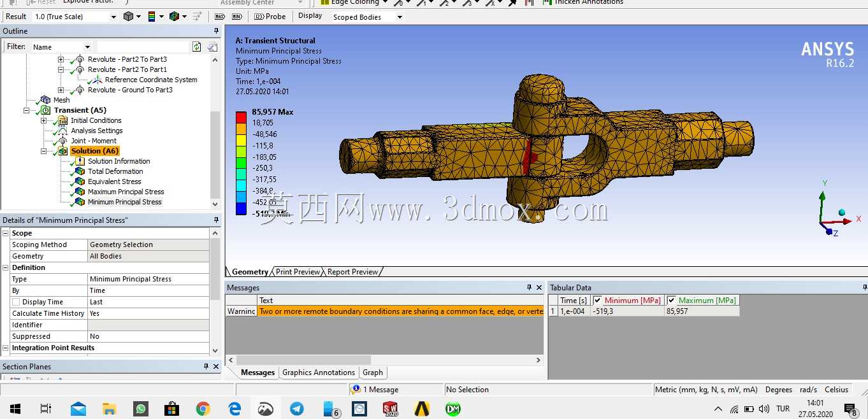
Task: Click the Min label toggle icon
Action: [x=236, y=17]
